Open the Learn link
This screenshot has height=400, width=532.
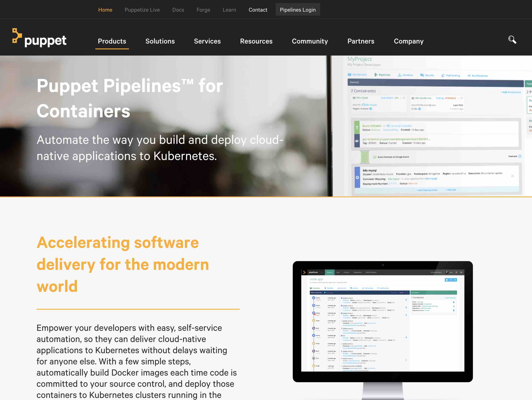[x=229, y=10]
